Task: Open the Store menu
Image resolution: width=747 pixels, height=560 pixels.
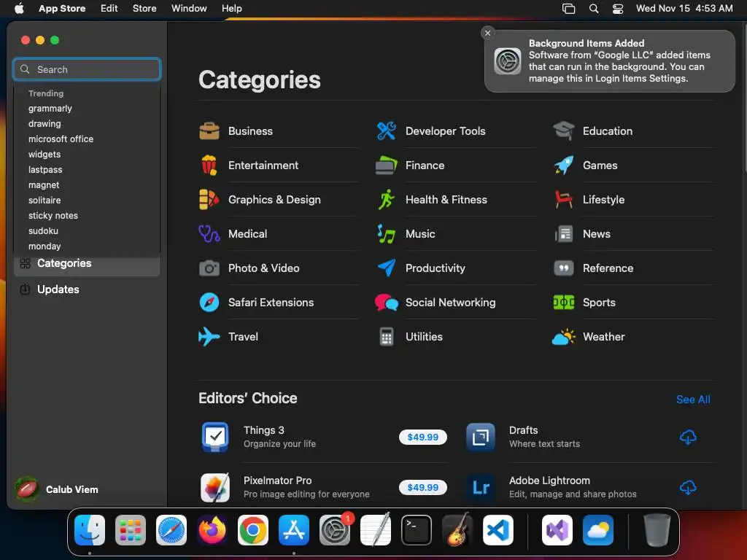Action: pos(144,8)
